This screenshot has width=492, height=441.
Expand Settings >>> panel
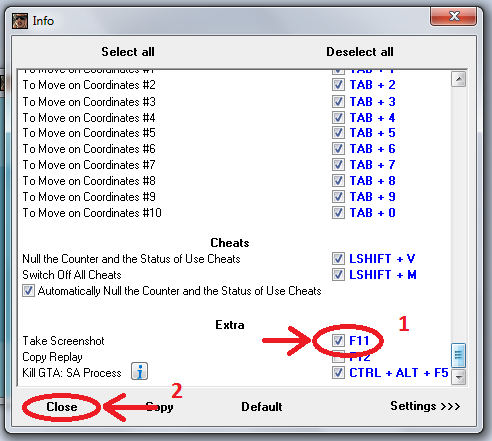pos(425,406)
